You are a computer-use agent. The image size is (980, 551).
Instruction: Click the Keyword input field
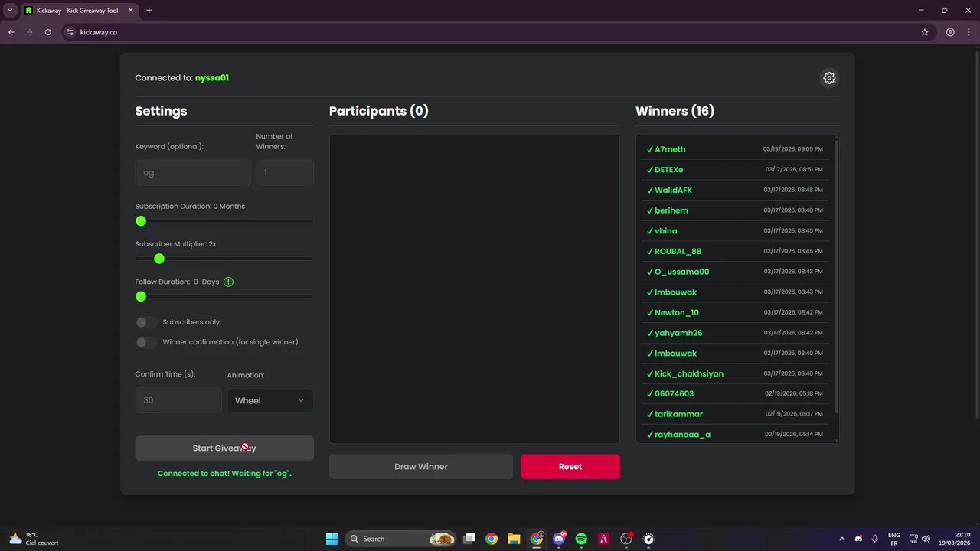coord(193,173)
